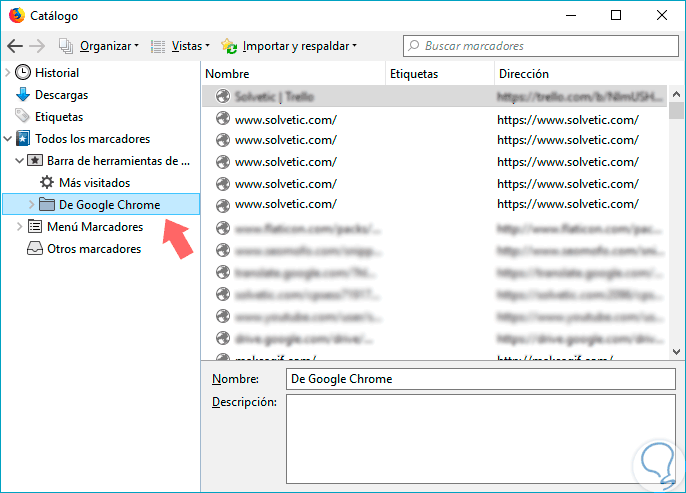Click the Organizar stacked pages icon

(x=66, y=46)
